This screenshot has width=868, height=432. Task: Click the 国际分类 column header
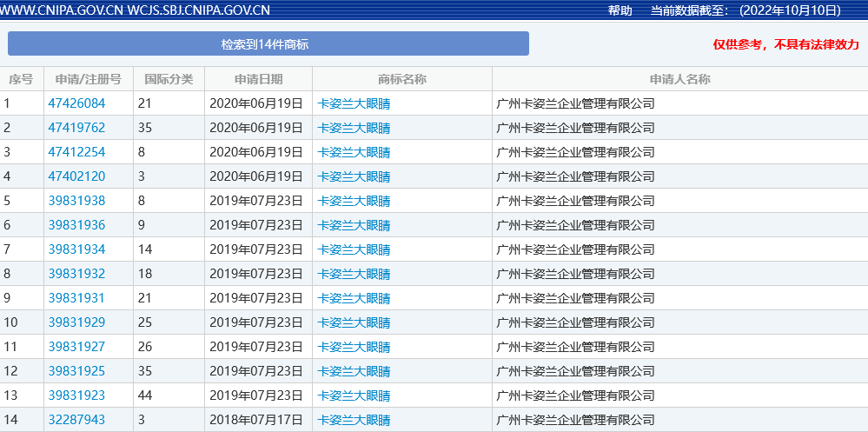pos(169,79)
